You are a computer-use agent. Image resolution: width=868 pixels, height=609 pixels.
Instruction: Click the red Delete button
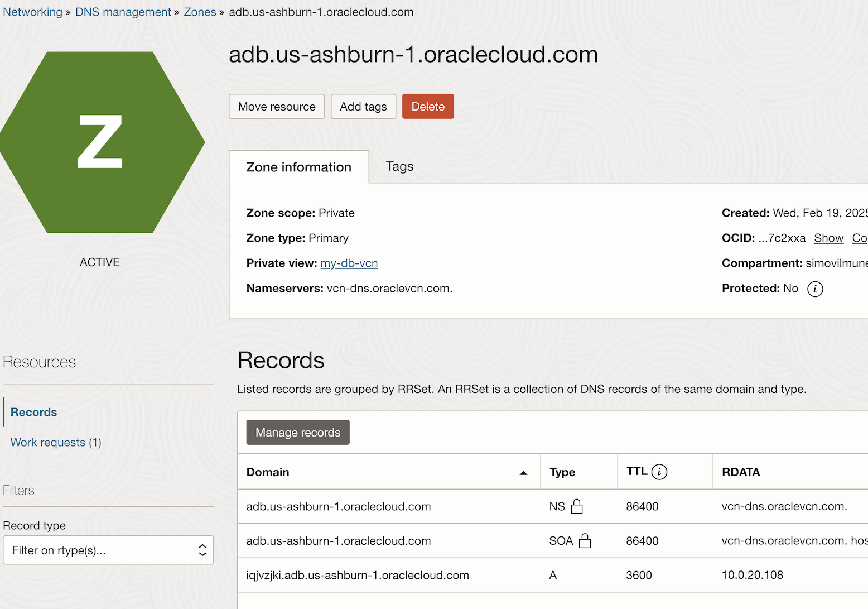tap(428, 107)
